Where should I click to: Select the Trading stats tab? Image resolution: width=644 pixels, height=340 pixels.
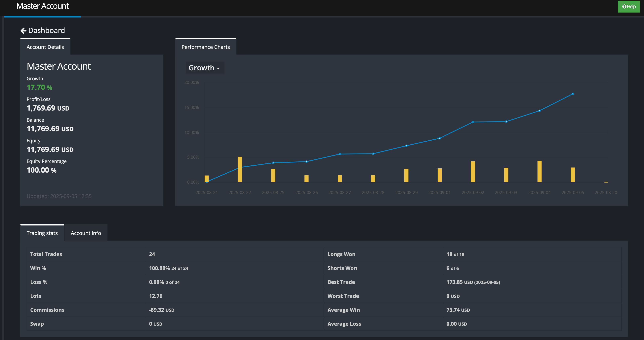point(42,233)
